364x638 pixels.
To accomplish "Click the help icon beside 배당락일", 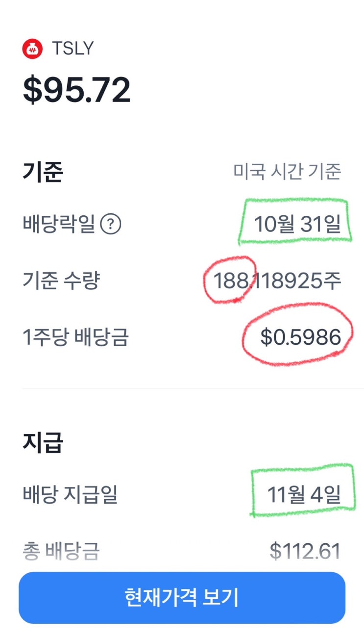I will (111, 225).
